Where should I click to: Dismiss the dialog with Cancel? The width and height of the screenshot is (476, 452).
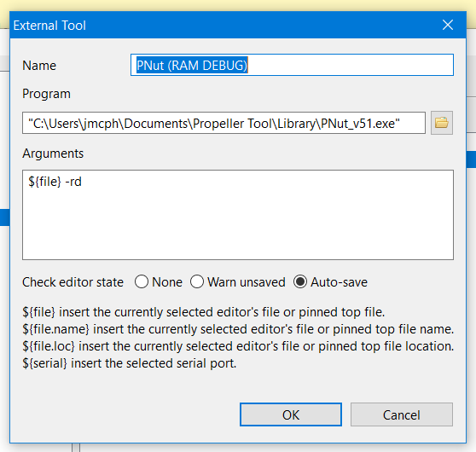point(402,414)
